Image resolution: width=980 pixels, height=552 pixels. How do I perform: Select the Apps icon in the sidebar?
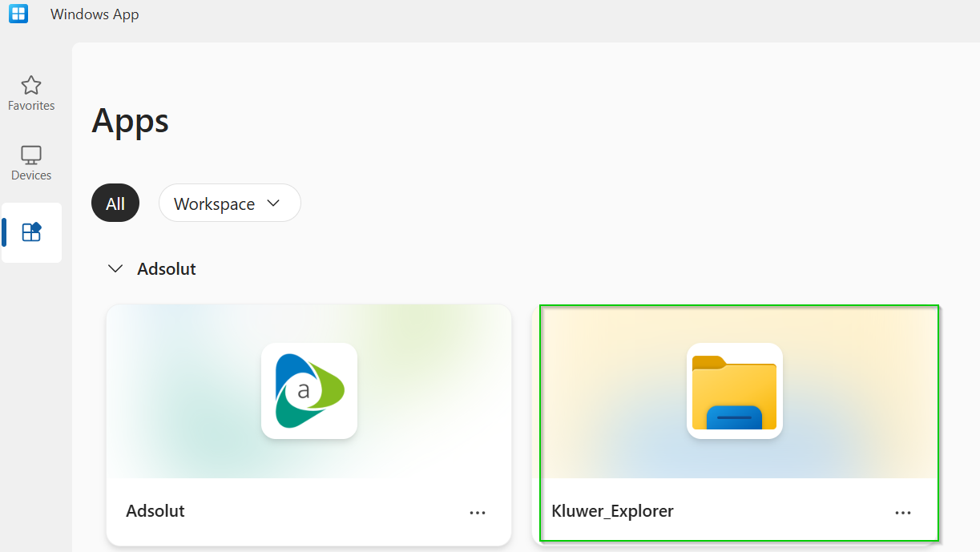31,232
